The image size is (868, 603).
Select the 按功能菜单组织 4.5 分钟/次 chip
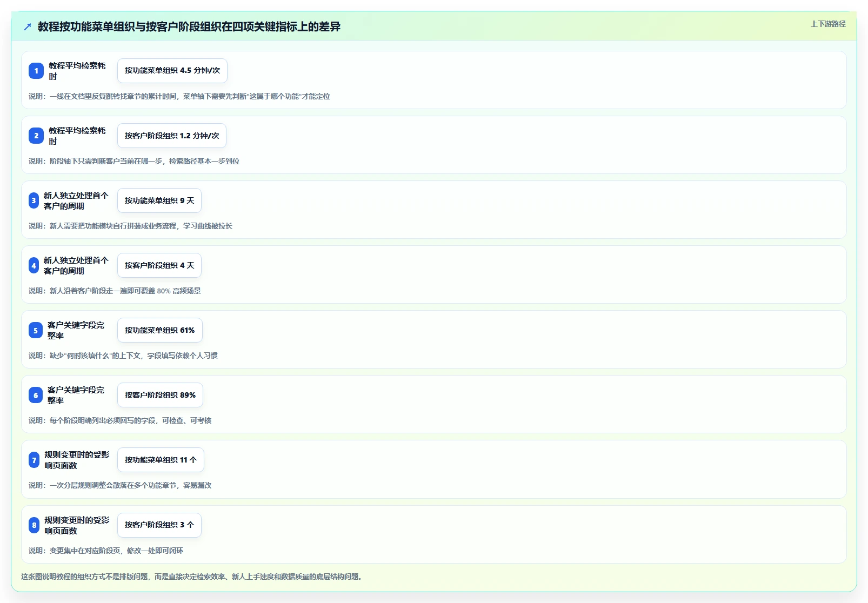click(x=172, y=71)
